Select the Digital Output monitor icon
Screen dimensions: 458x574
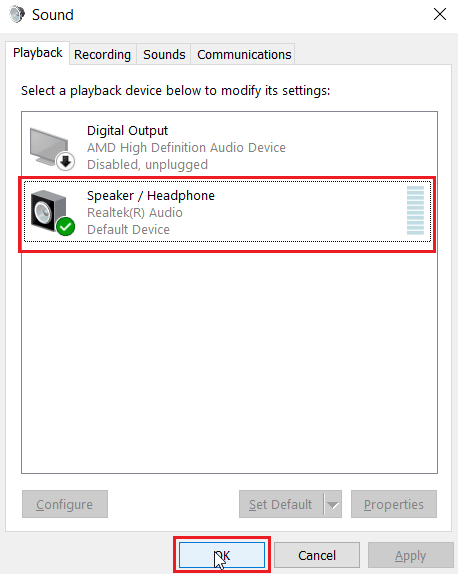52,149
